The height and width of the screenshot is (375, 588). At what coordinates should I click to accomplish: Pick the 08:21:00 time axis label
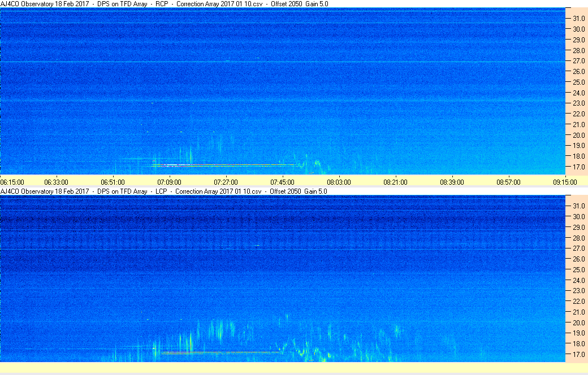(x=395, y=182)
